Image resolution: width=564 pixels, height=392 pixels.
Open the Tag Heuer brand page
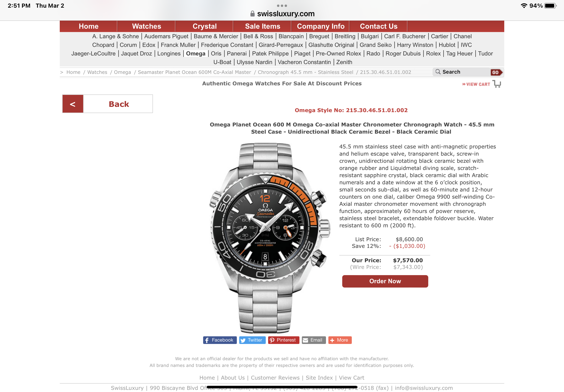click(459, 54)
